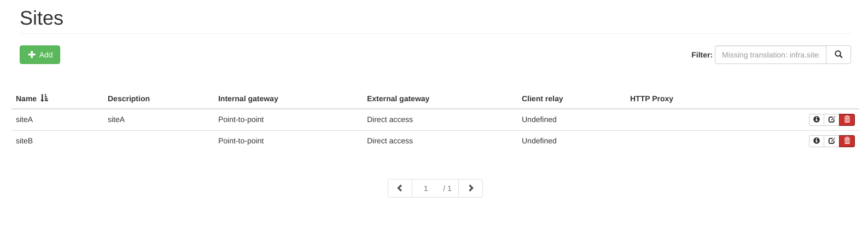Click the Client relay column header
This screenshot has height=226, width=868.
(542, 98)
